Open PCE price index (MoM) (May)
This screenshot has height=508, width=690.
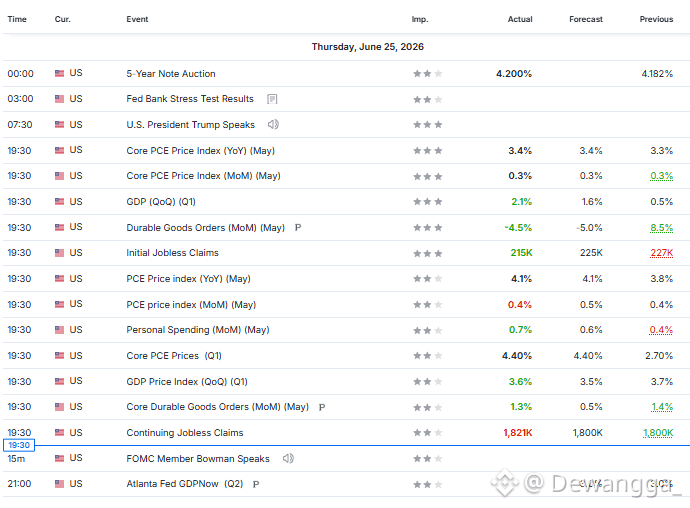coord(191,305)
